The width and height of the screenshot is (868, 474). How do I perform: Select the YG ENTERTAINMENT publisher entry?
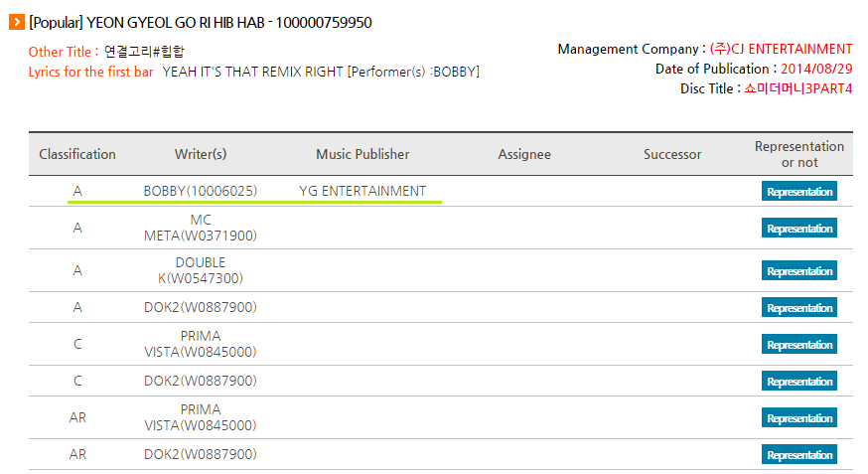tap(362, 191)
